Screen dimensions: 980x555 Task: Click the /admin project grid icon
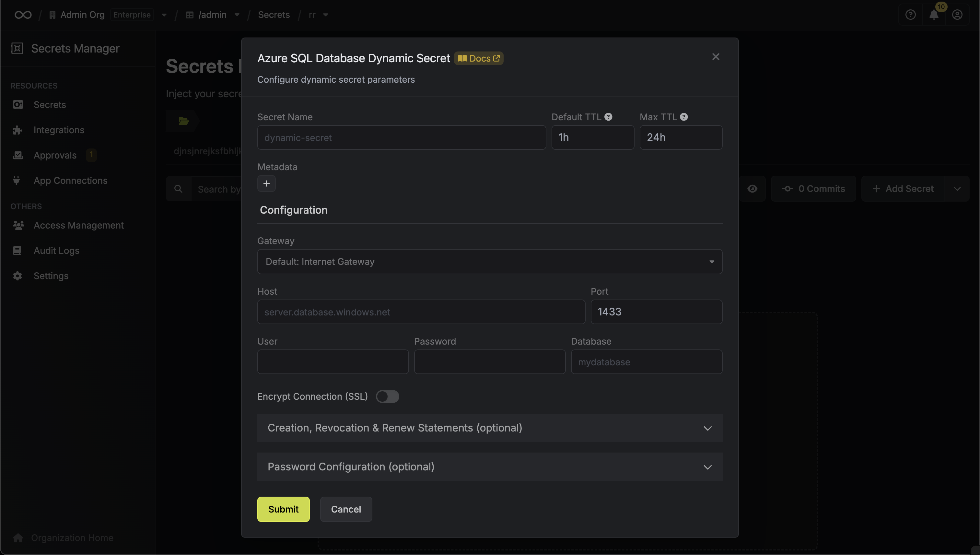click(189, 15)
